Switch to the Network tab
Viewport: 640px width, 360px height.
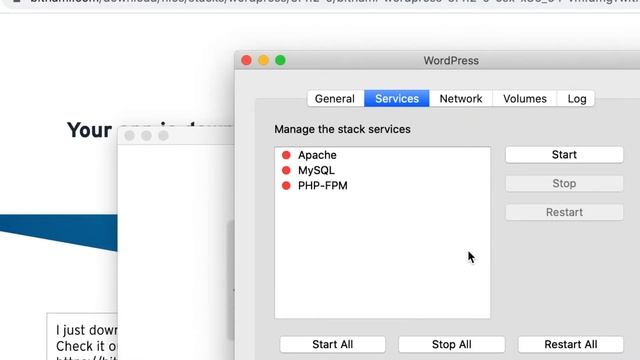click(461, 99)
